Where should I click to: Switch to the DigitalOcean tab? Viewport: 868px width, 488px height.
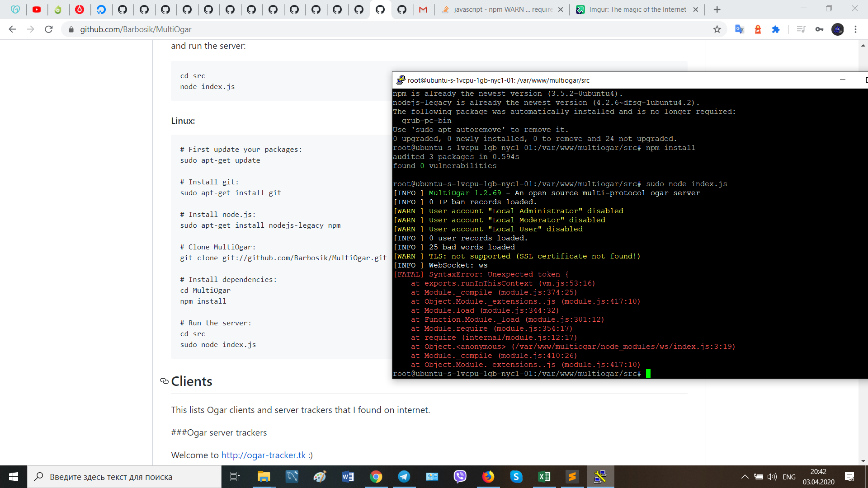[x=101, y=9]
